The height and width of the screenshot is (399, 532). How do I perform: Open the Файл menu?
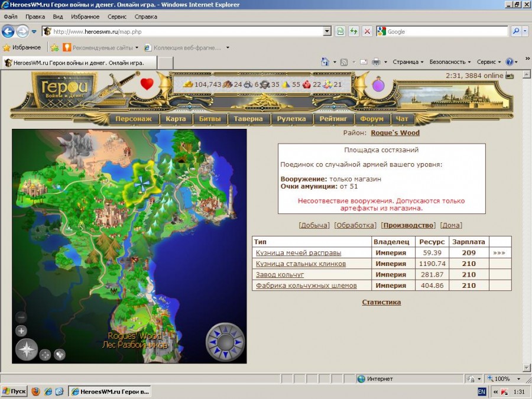(x=11, y=17)
